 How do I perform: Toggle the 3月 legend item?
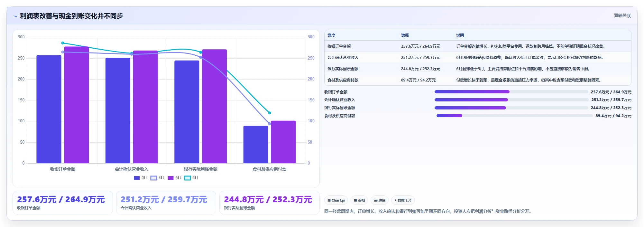(x=141, y=178)
